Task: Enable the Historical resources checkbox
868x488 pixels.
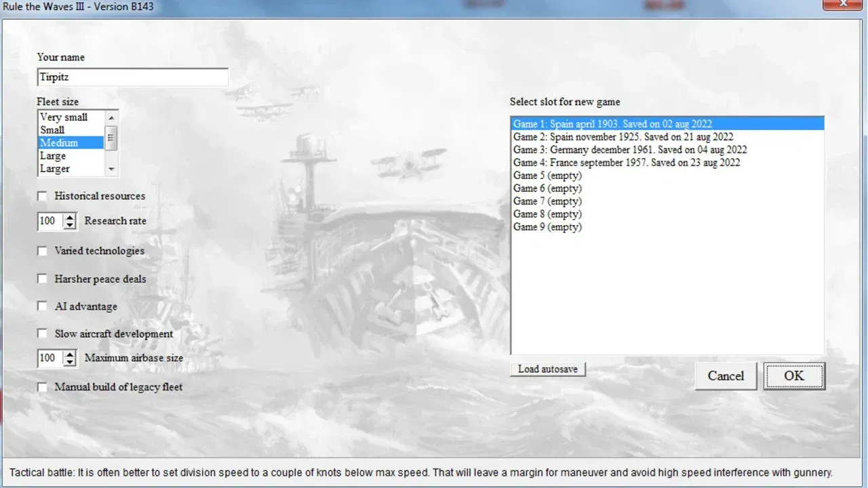Action: 42,195
